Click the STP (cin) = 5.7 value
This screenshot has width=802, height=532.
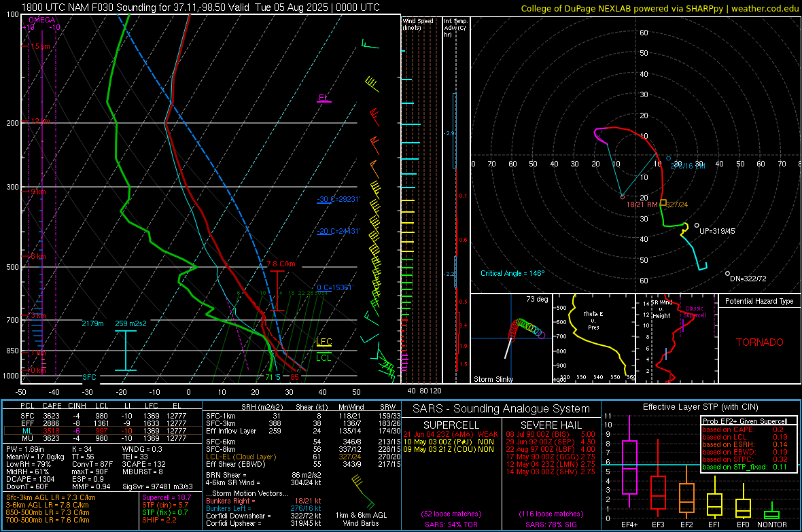[x=165, y=505]
